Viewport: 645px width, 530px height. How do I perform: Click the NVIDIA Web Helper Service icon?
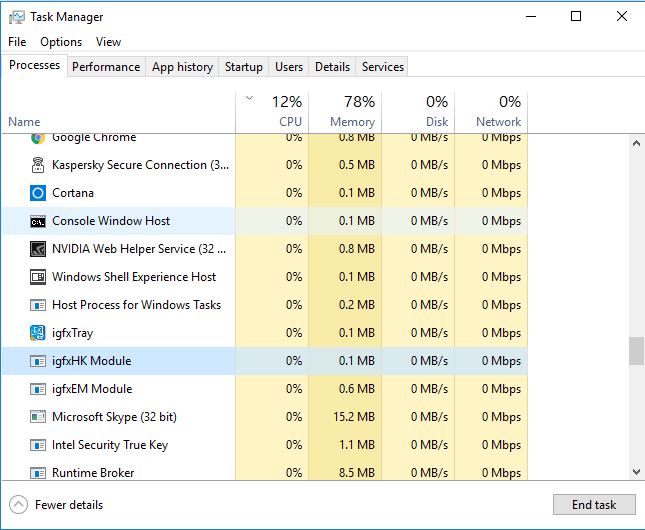38,249
